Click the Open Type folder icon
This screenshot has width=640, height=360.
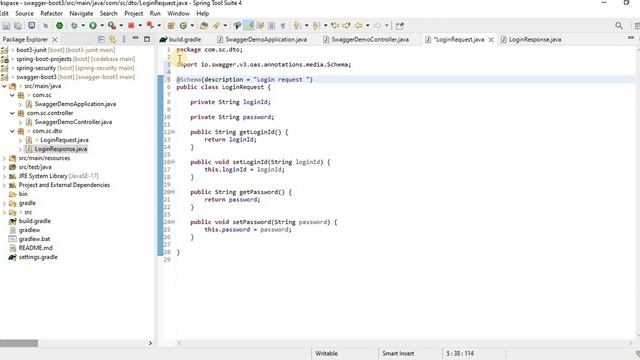204,26
